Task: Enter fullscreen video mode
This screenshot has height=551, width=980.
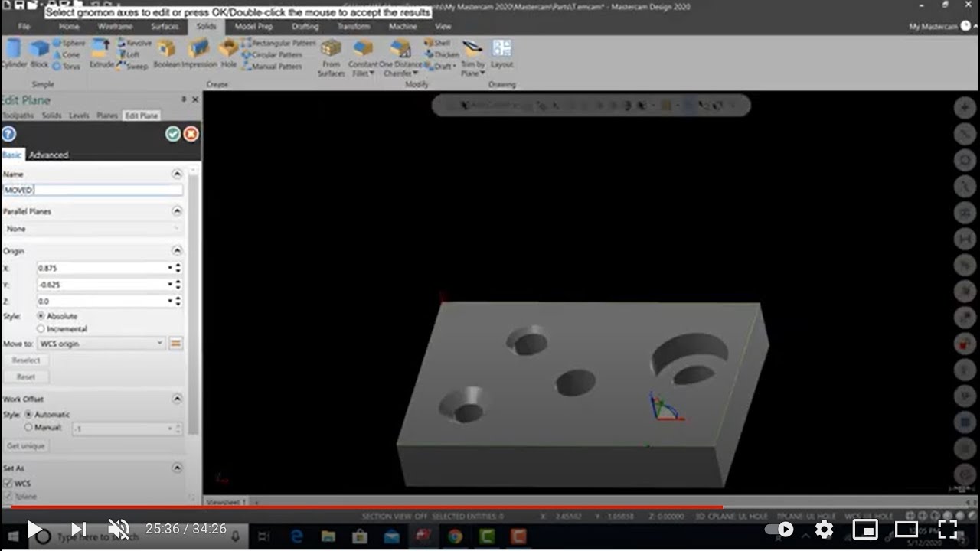Action: coord(947,529)
